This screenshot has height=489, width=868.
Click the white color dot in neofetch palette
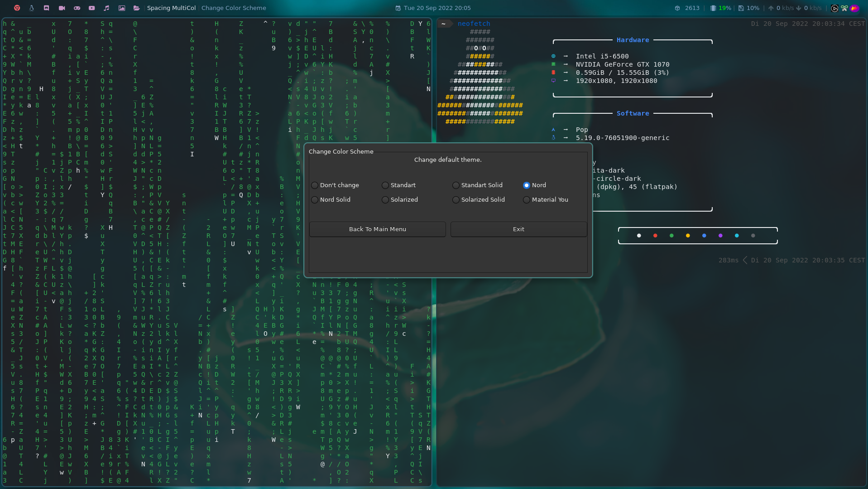(x=639, y=236)
